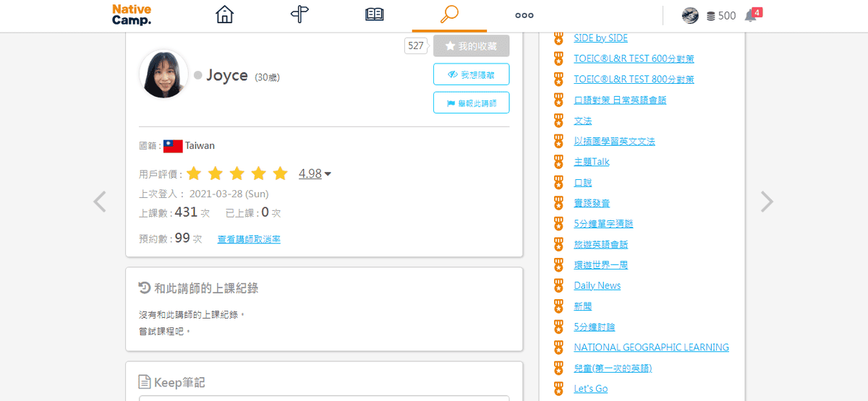868x401 pixels.
Task: Expand the 4.98 rating dropdown
Action: pyautogui.click(x=315, y=173)
